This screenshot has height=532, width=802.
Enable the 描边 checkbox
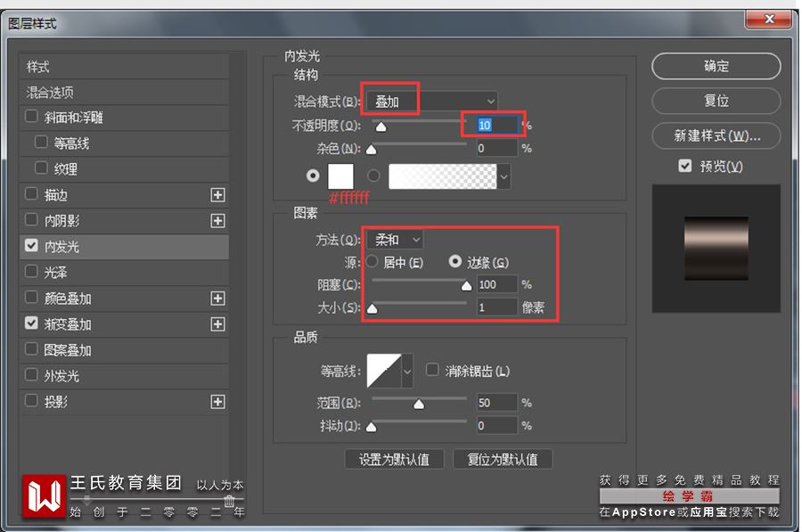32,194
